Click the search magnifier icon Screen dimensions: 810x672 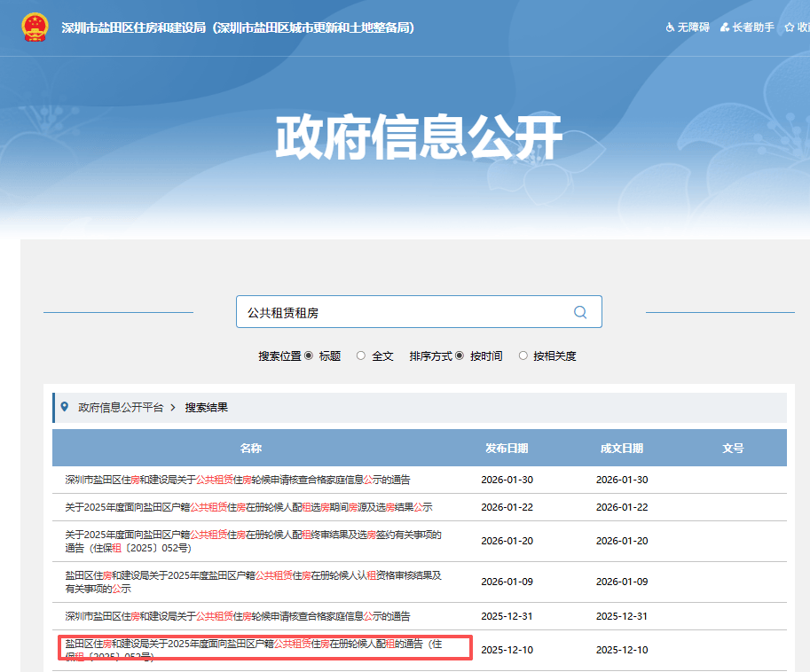click(x=579, y=311)
